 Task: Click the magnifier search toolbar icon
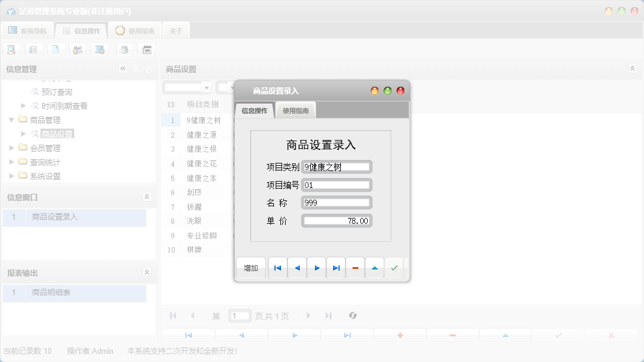click(x=11, y=50)
